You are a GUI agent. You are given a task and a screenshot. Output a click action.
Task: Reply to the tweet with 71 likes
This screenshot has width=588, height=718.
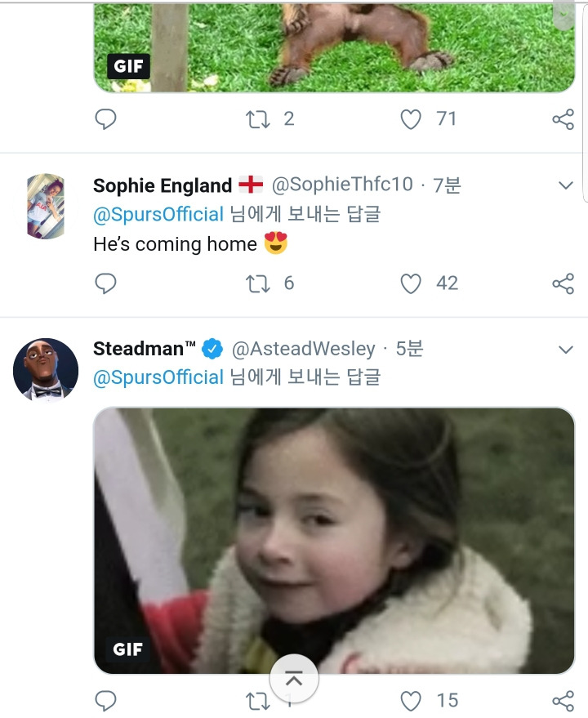pyautogui.click(x=106, y=119)
